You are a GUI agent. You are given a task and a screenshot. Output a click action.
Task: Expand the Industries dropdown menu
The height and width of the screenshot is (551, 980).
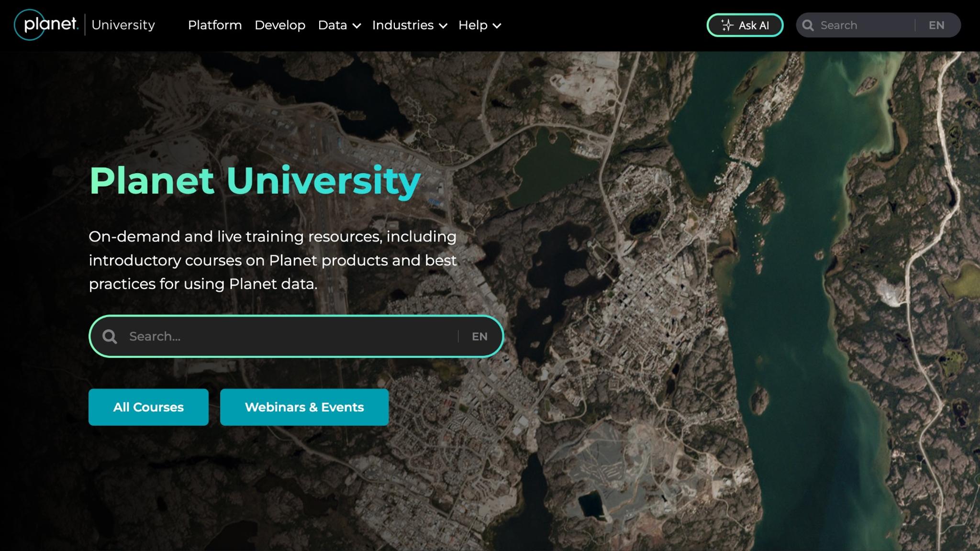pyautogui.click(x=410, y=25)
